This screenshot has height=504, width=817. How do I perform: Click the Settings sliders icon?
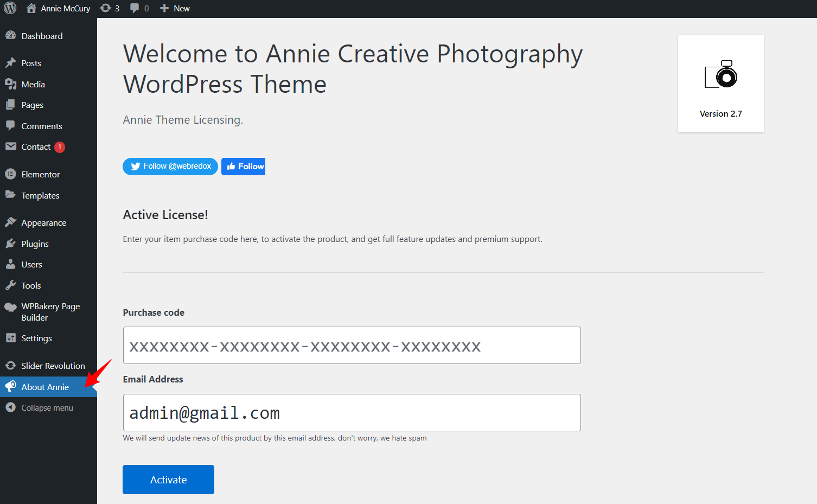click(10, 338)
